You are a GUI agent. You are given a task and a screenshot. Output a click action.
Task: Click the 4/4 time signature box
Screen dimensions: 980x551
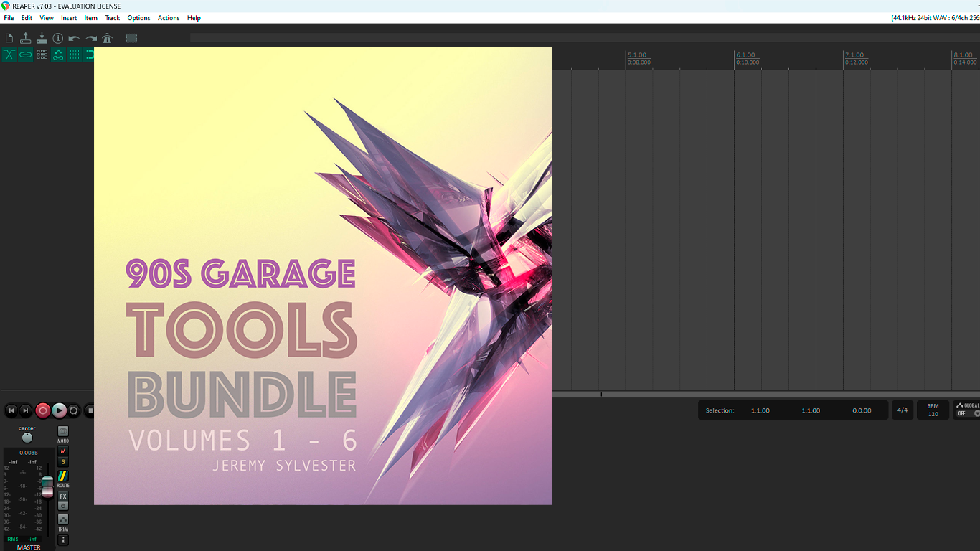tap(903, 410)
